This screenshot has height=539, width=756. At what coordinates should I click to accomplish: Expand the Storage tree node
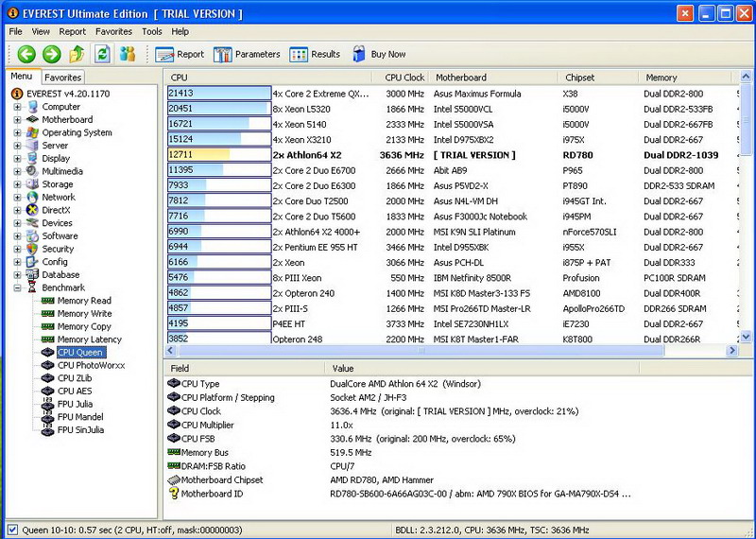17,184
